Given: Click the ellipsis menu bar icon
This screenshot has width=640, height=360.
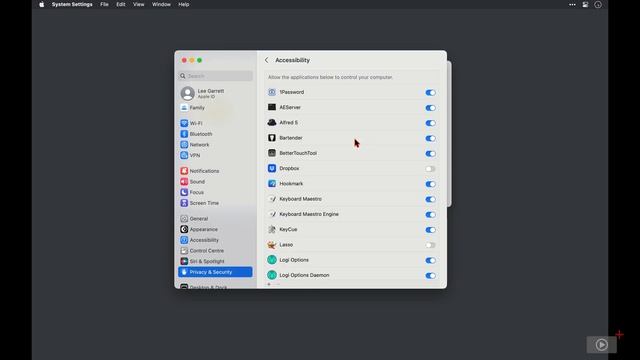Looking at the screenshot, I should coord(572,4).
